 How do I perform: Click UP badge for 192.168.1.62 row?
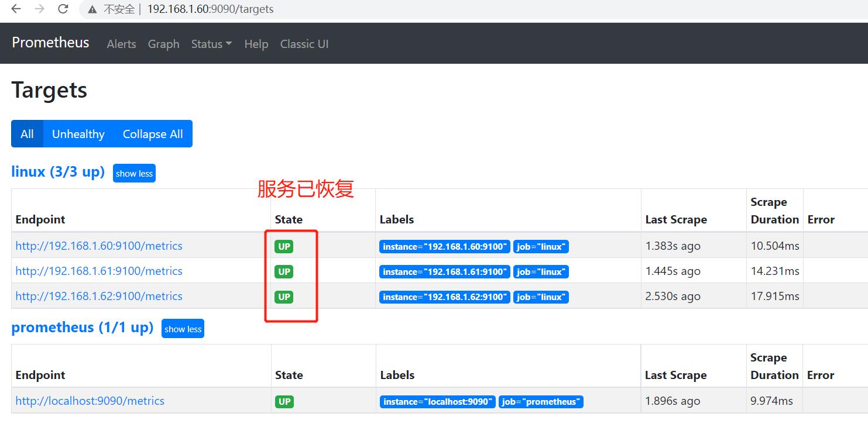pos(284,297)
